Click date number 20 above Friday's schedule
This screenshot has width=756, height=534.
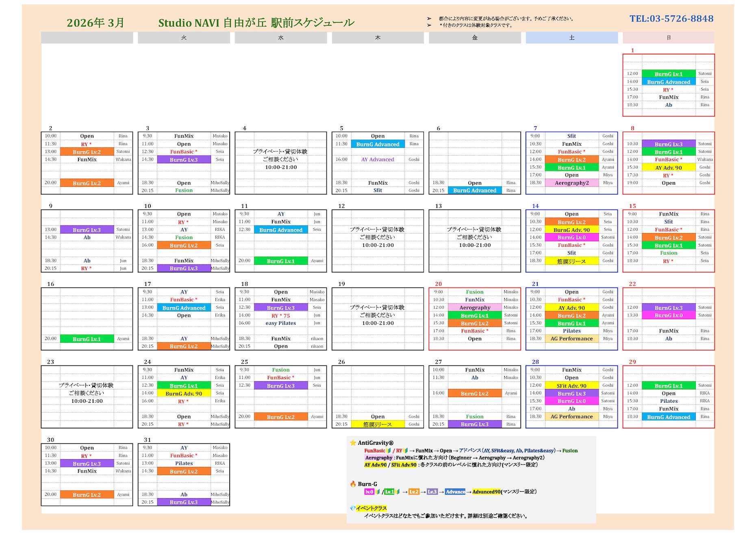point(438,284)
